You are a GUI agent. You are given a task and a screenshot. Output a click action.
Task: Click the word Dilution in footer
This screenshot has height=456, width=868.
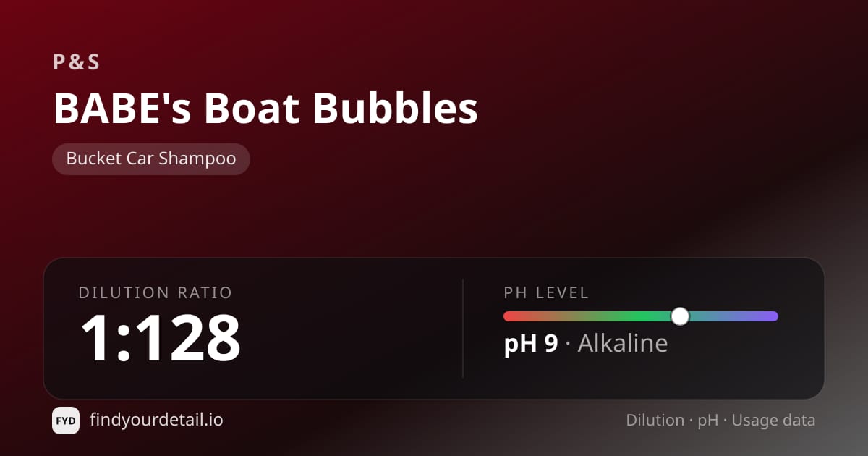pyautogui.click(x=655, y=420)
